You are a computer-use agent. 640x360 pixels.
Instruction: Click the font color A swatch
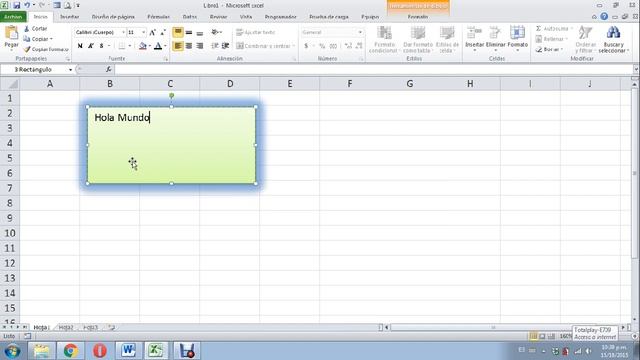158,46
